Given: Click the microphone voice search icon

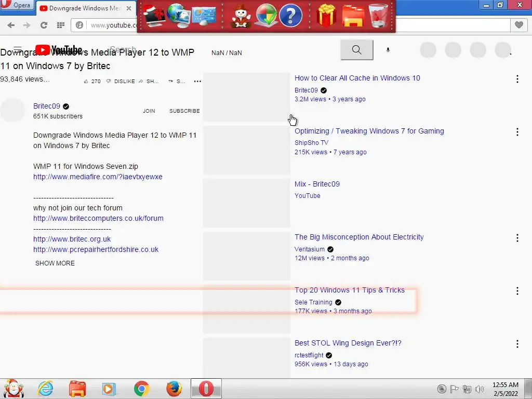Looking at the screenshot, I should (x=388, y=50).
